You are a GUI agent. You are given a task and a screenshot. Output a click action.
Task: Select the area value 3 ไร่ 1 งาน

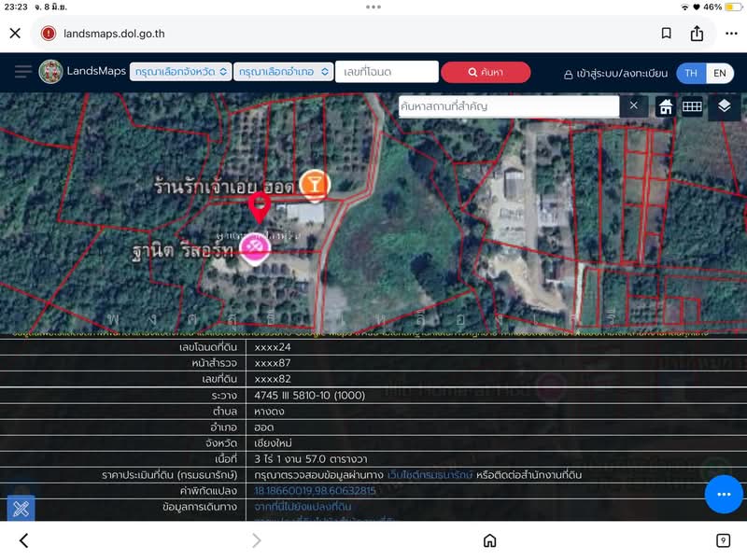311,459
